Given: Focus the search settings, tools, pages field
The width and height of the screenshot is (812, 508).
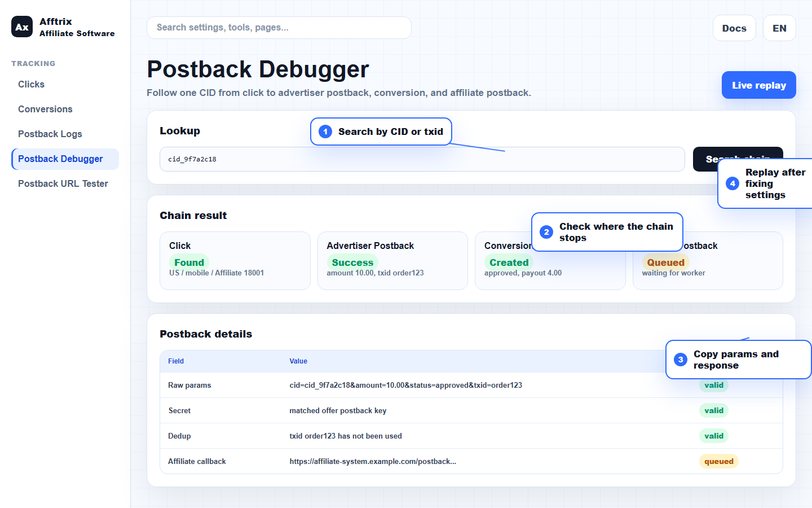Looking at the screenshot, I should pyautogui.click(x=279, y=28).
